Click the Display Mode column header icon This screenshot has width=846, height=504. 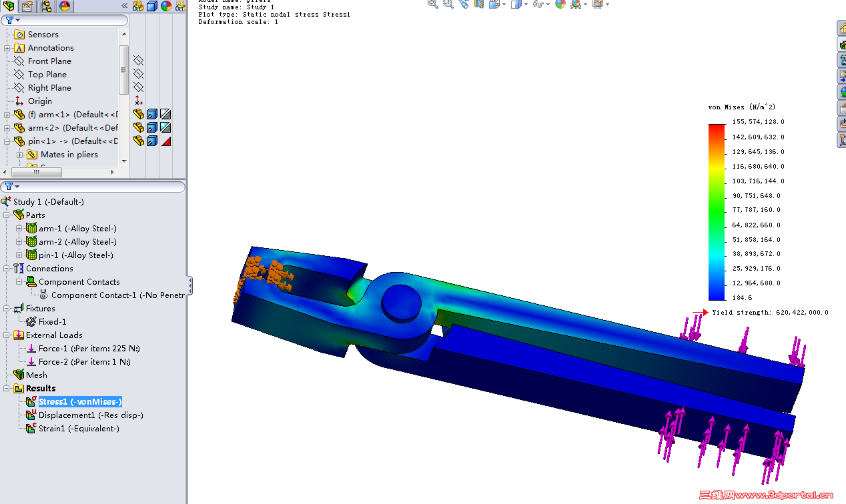pos(152,6)
